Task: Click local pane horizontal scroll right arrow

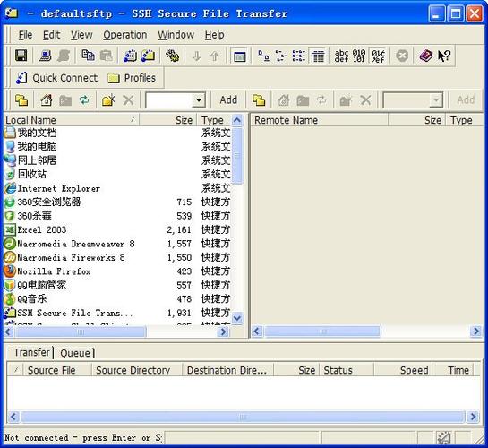Action: click(x=223, y=332)
